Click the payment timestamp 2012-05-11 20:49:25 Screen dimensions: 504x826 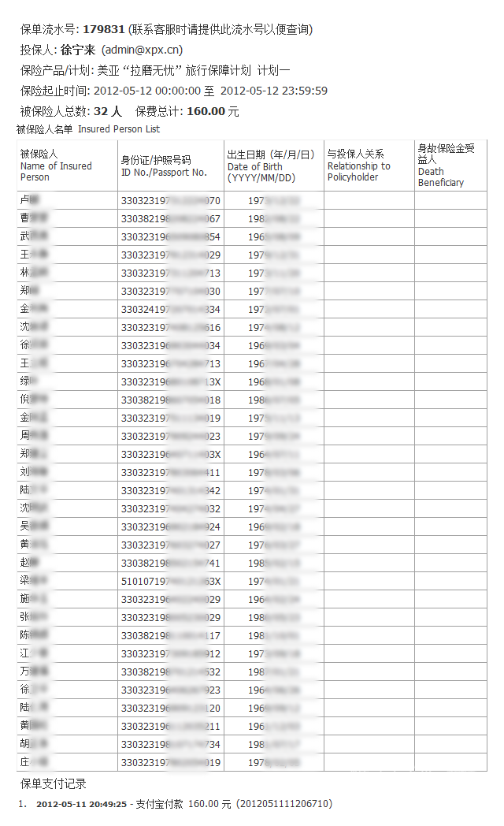[x=81, y=804]
